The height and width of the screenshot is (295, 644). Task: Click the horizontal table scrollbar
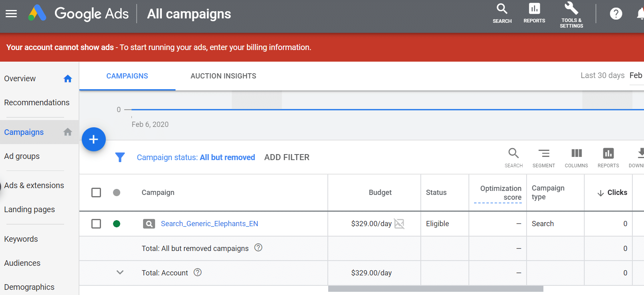(436, 289)
